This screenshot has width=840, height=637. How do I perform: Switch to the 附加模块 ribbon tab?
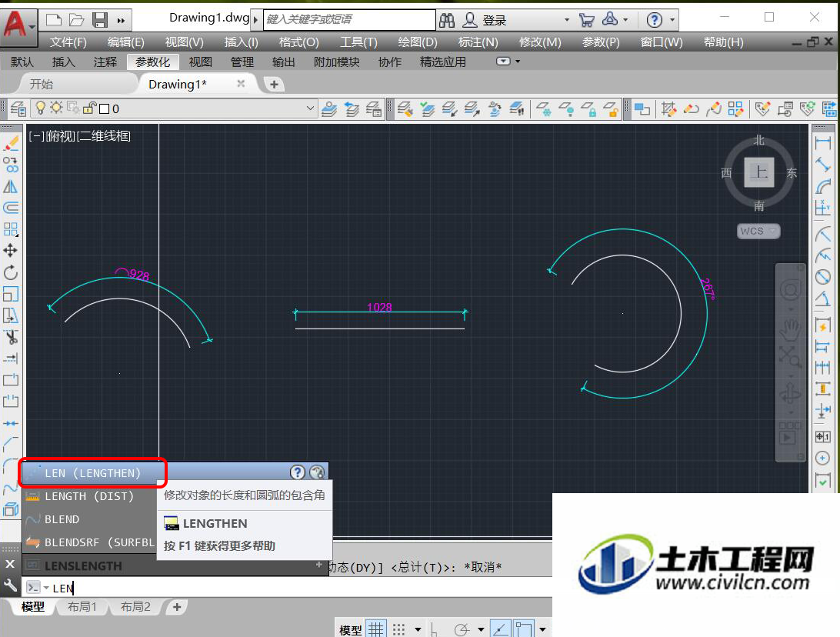pyautogui.click(x=336, y=62)
